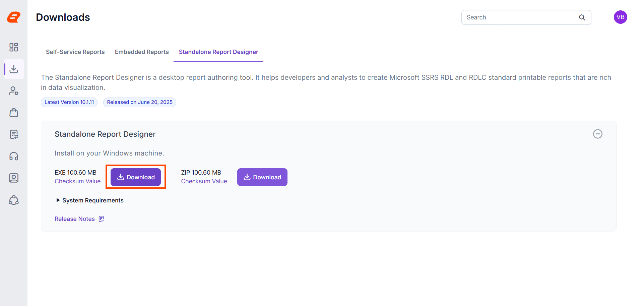
Task: Select Standalone Report Designer tab
Action: pos(218,52)
